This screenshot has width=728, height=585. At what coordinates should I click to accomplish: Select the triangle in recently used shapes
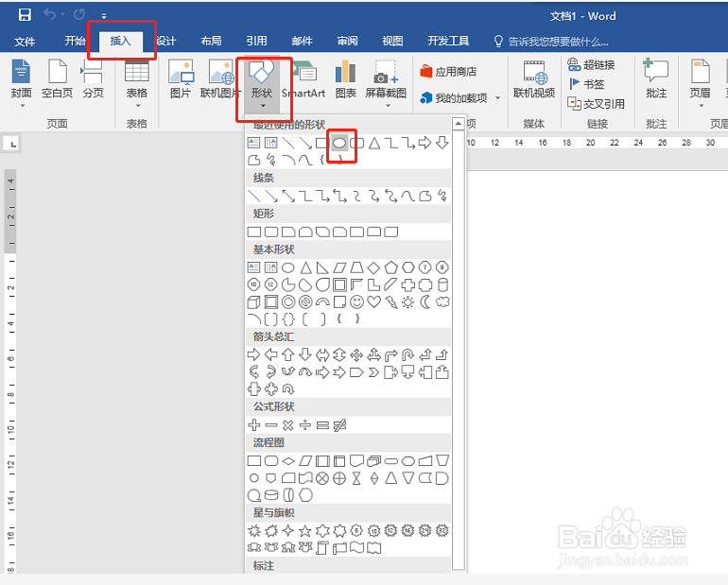click(374, 143)
